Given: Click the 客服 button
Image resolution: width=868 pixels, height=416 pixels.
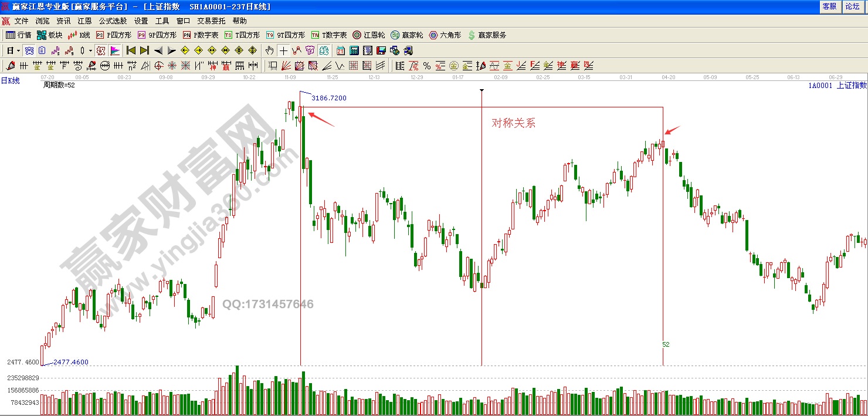Looking at the screenshot, I should tap(829, 6).
